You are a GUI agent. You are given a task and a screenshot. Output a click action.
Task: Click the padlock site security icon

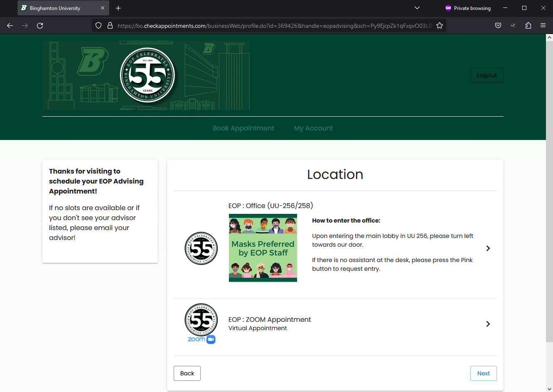tap(110, 26)
